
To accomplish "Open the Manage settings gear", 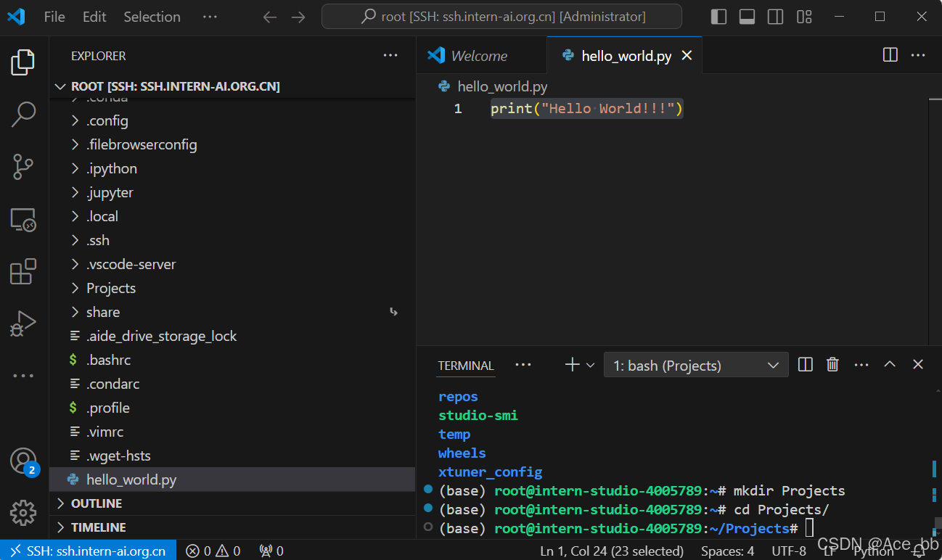I will (23, 513).
